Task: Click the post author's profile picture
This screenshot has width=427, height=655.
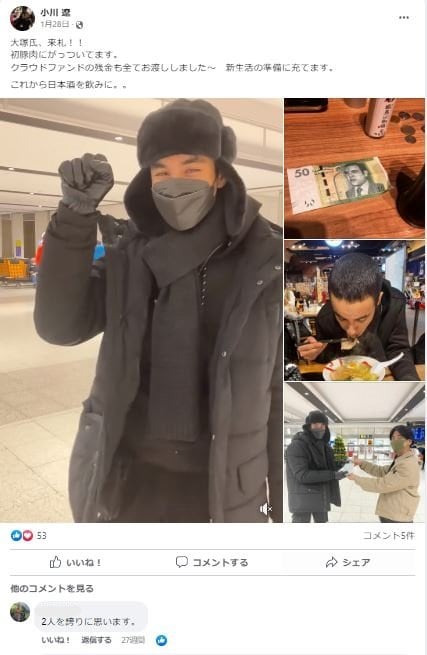Action: [22, 18]
